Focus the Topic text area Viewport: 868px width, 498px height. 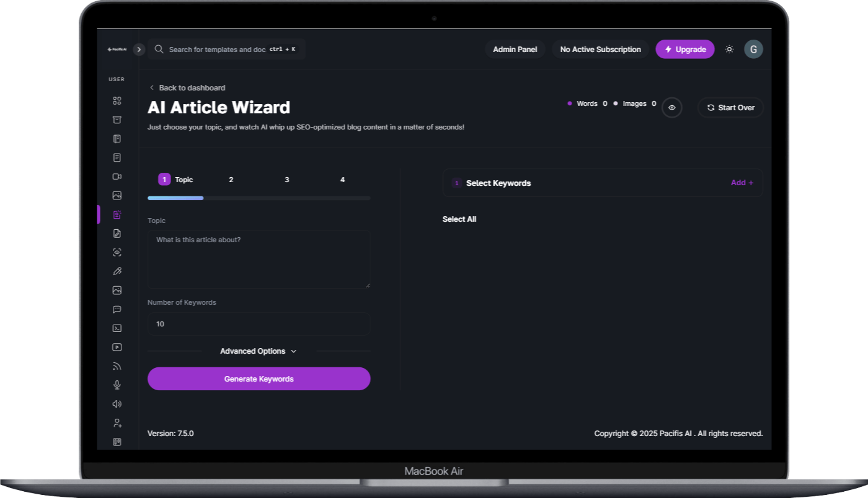tap(259, 260)
